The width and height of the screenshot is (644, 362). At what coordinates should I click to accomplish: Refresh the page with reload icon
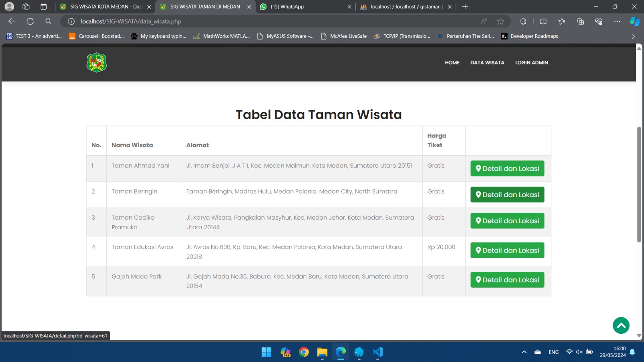tap(30, 21)
